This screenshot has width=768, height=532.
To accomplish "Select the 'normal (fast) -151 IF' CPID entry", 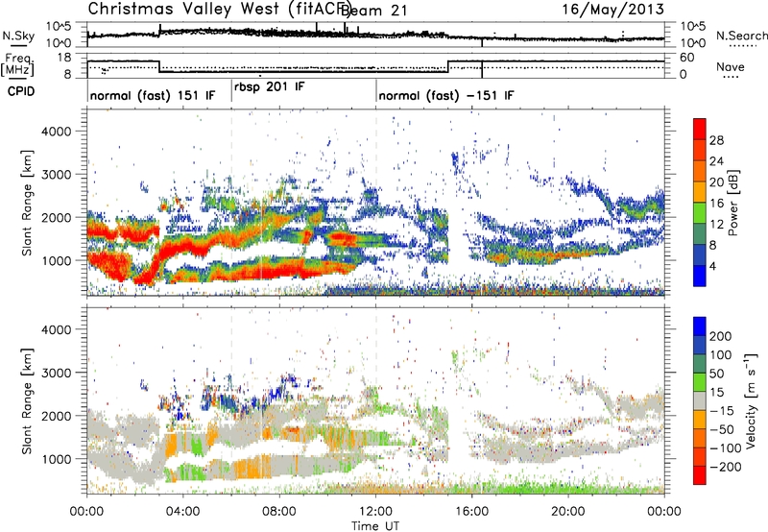I will [446, 95].
